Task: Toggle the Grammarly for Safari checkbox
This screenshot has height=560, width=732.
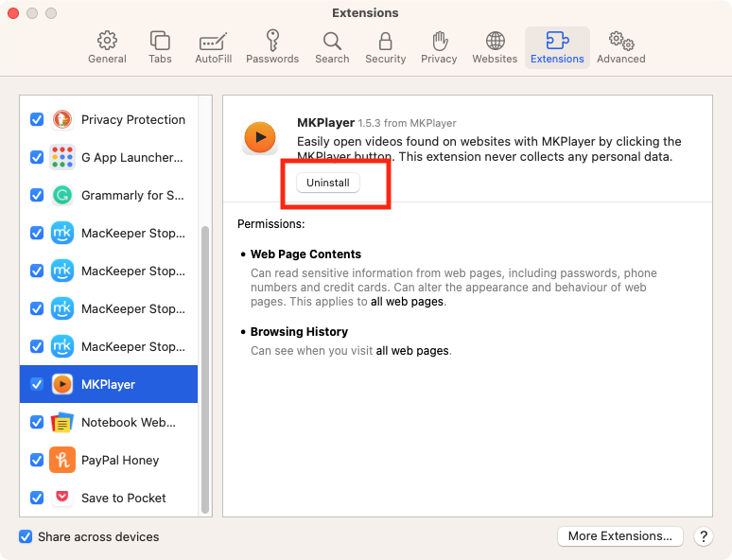Action: [37, 195]
